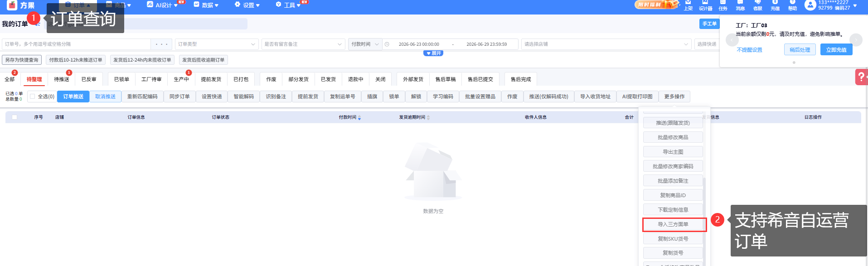This screenshot has width=868, height=266.
Task: Click the AI提取打印图 button
Action: [637, 97]
